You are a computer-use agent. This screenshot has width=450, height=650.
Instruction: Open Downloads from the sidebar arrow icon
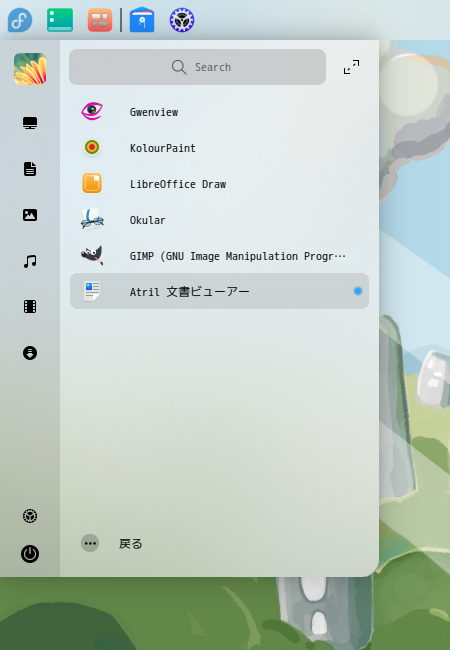[30, 353]
